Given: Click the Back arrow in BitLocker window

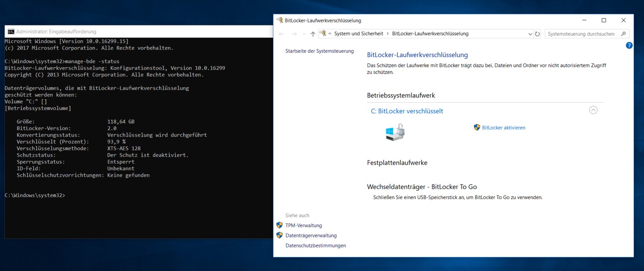Looking at the screenshot, I should [x=281, y=34].
